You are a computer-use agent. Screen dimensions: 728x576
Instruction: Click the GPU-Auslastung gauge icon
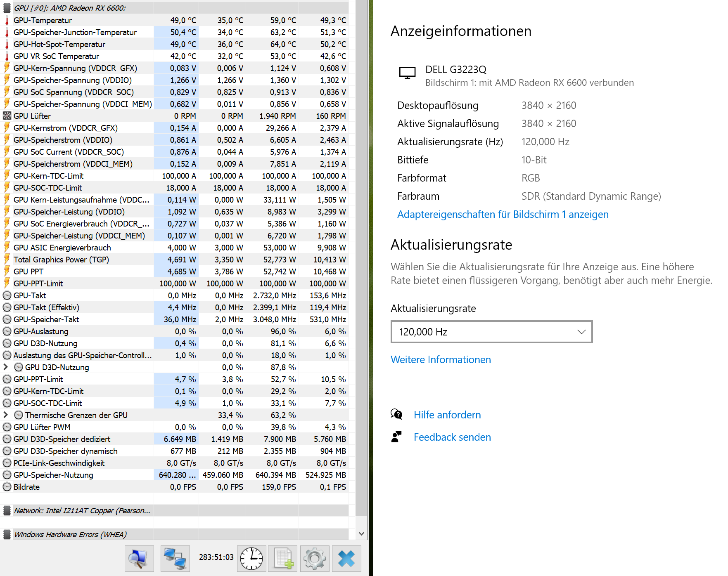tap(7, 331)
